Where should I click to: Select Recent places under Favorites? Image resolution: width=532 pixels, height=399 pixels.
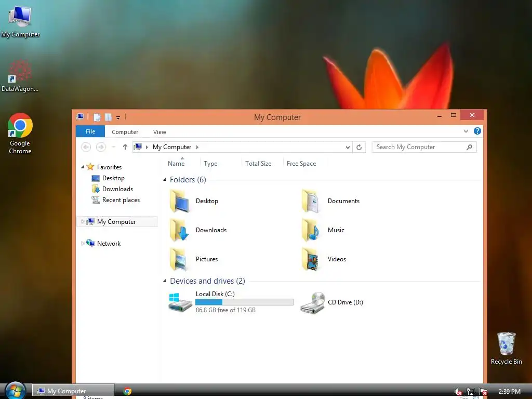[x=121, y=200]
